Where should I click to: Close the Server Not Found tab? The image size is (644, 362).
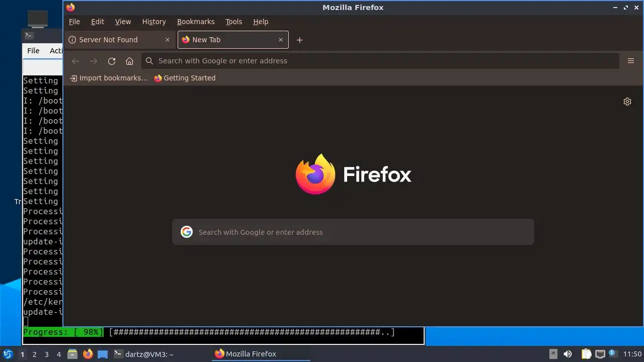(x=168, y=40)
